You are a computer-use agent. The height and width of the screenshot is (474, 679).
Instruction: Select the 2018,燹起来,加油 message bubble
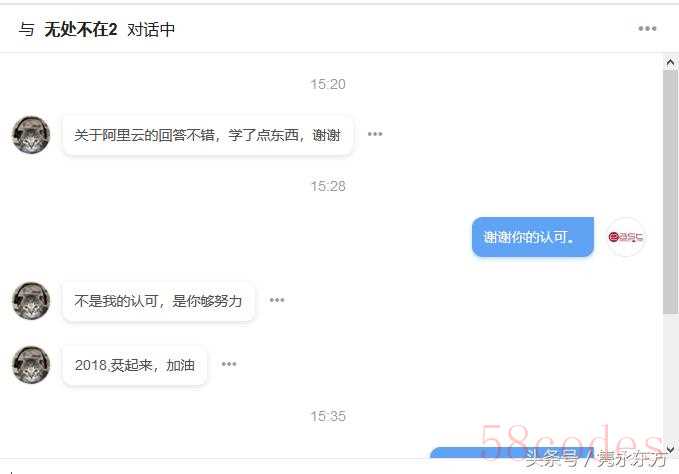[x=135, y=365]
